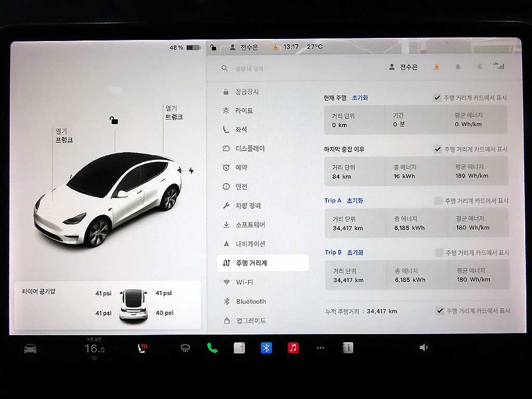Image resolution: width=532 pixels, height=399 pixels.
Task: Uncheck 마지막 충전 이후 show-in-card checkbox
Action: [437, 149]
